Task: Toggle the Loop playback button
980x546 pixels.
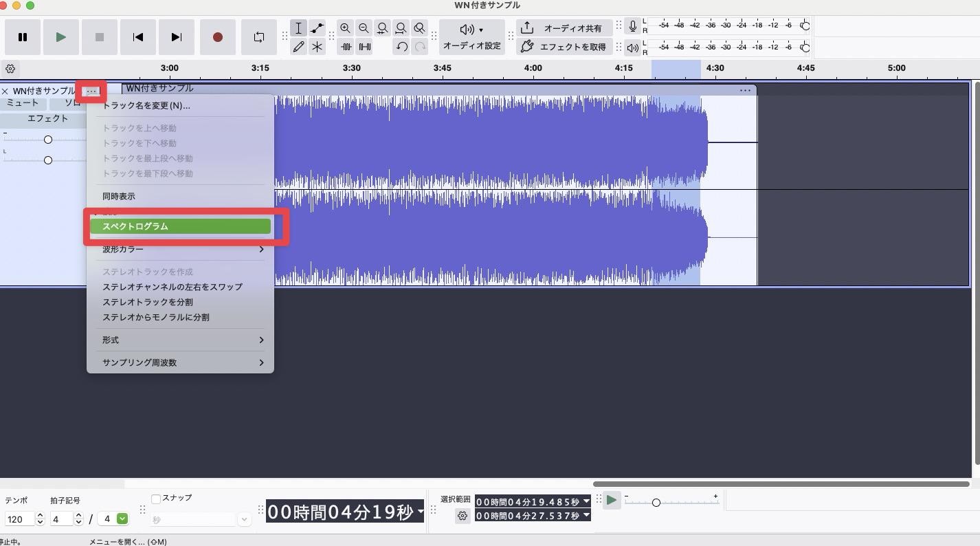Action: (258, 37)
